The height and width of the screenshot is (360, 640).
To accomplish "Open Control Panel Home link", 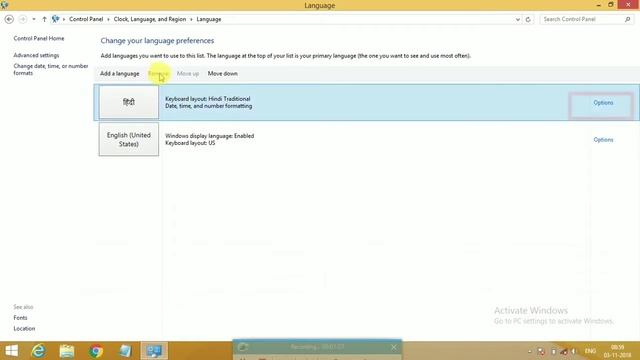I will [39, 38].
